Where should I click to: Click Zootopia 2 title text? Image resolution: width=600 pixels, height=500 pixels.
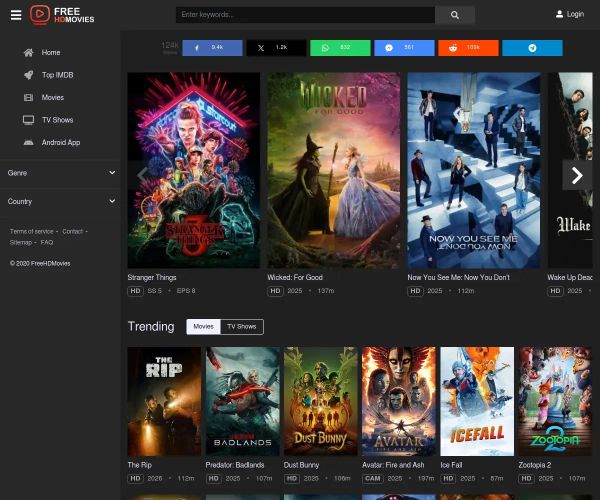click(x=535, y=465)
